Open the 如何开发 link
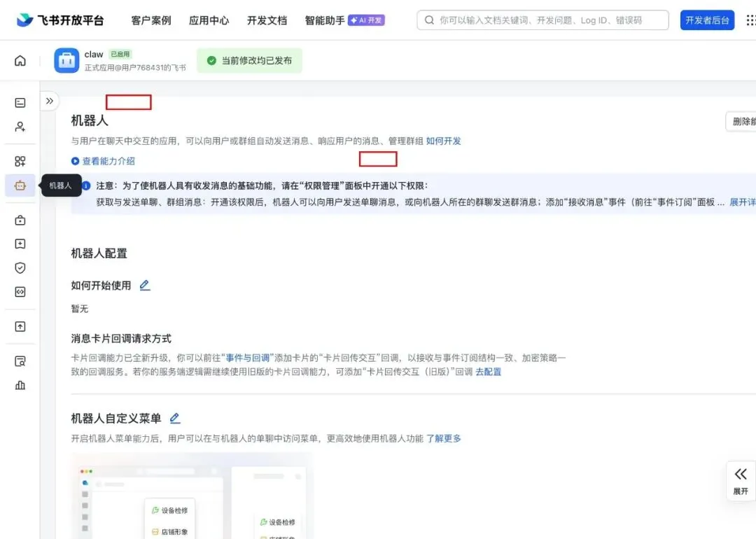Viewport: 756px width, 539px height. (444, 141)
